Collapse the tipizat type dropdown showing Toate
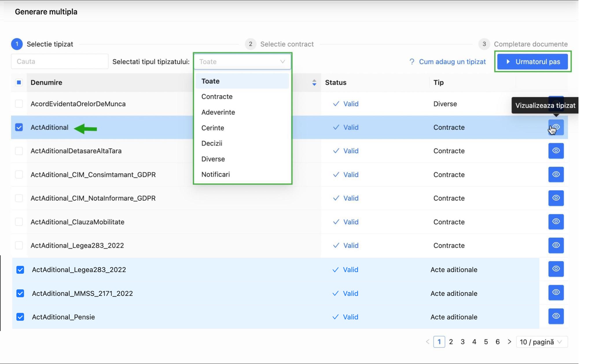Screen dimensions: 608x364 coord(242,62)
